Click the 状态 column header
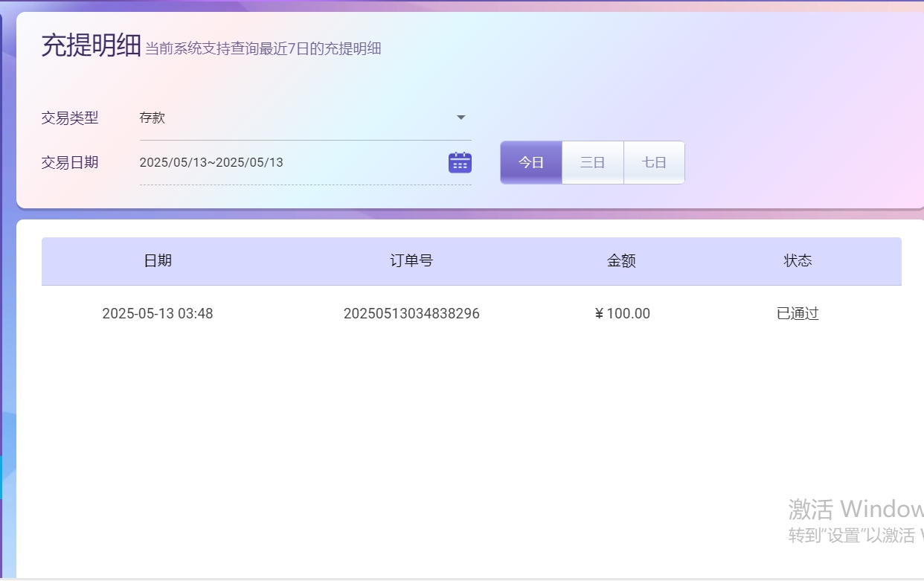This screenshot has width=924, height=581. coord(798,260)
